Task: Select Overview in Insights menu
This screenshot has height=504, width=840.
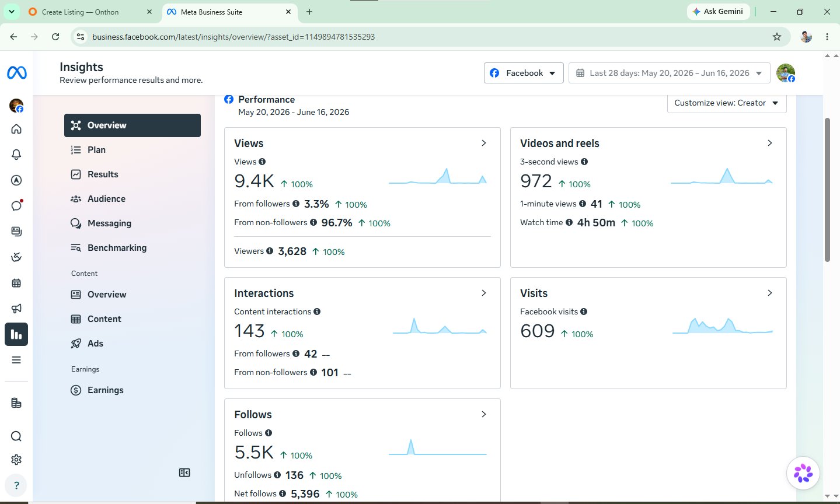Action: (133, 125)
